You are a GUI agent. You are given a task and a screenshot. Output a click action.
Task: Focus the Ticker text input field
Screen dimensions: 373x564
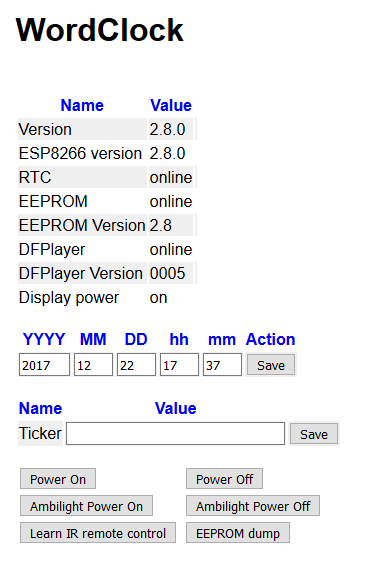click(x=176, y=434)
